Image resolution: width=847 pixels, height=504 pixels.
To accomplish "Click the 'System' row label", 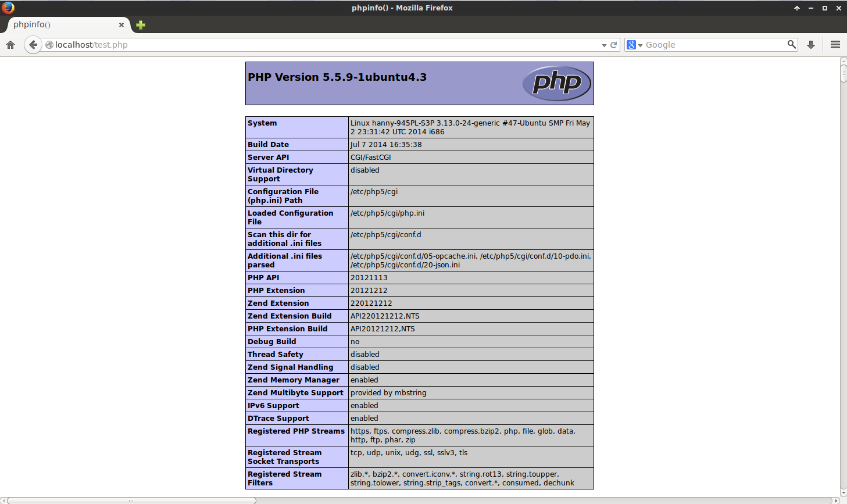I will (262, 123).
